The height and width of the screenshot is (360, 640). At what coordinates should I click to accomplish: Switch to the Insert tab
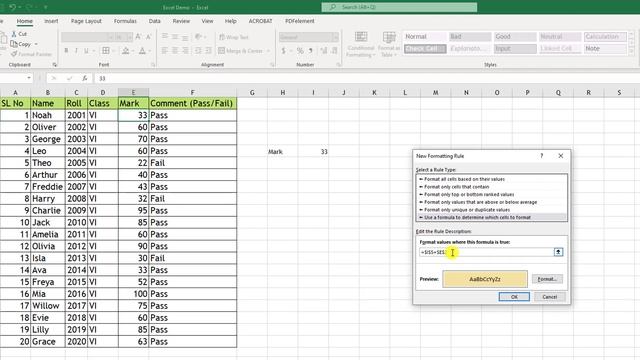click(x=51, y=21)
